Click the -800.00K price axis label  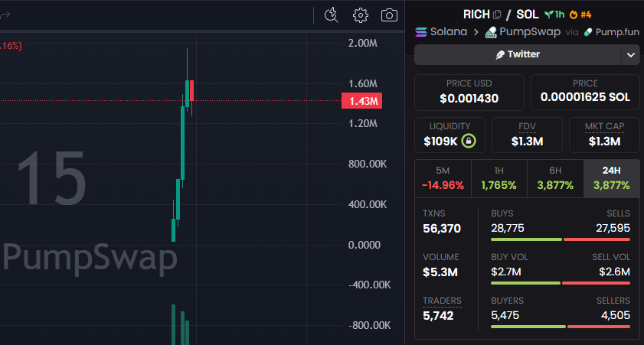pyautogui.click(x=370, y=325)
